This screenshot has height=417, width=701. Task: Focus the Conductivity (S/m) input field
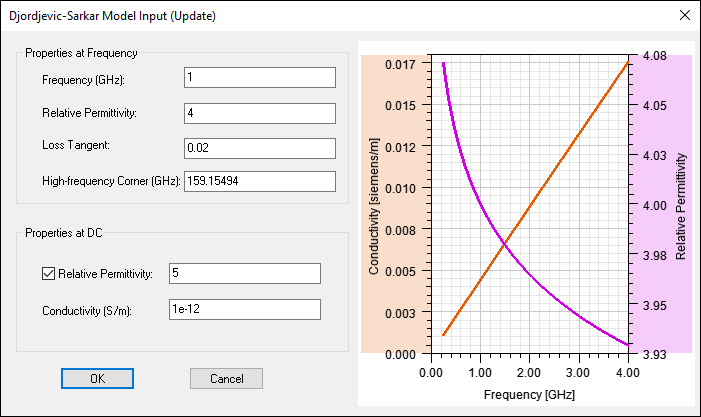pyautogui.click(x=245, y=309)
